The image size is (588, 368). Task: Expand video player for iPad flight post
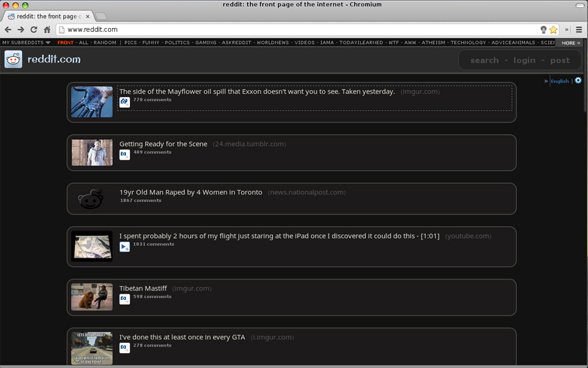125,247
